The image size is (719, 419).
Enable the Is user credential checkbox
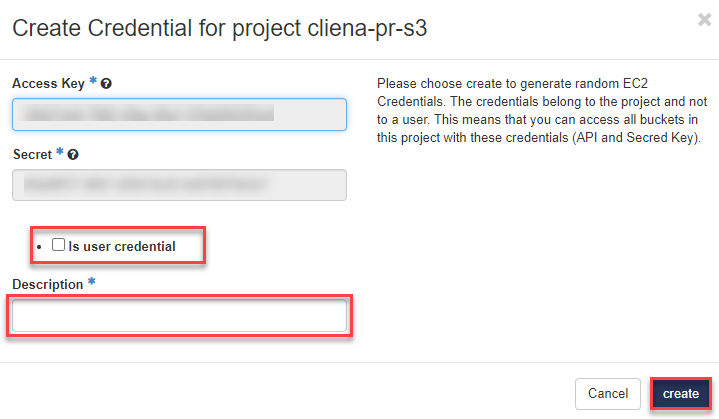(58, 245)
